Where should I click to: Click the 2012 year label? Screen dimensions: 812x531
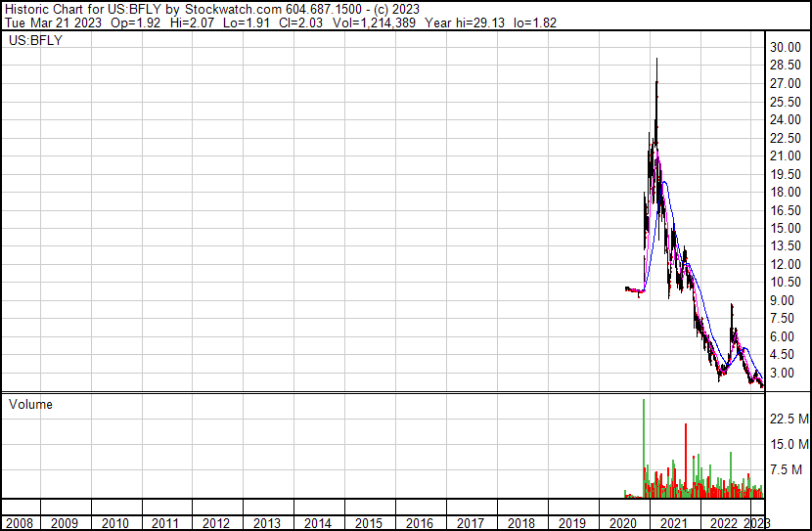(x=217, y=523)
